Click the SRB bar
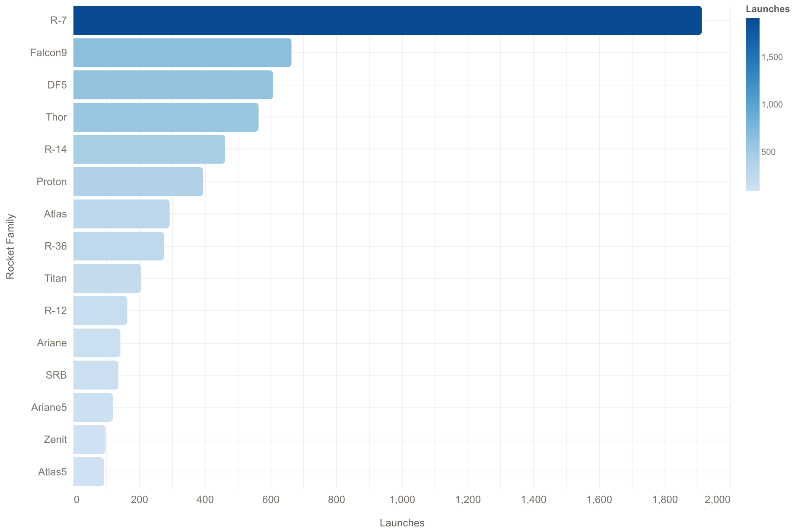795x532 pixels. pyautogui.click(x=96, y=375)
